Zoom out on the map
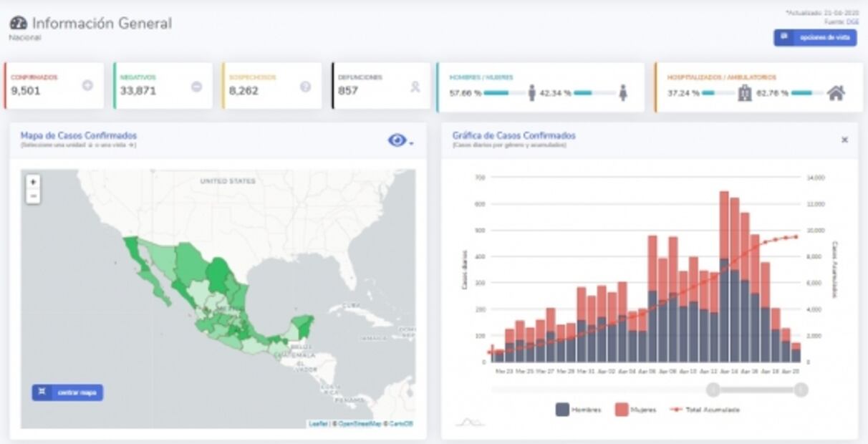 coord(33,196)
